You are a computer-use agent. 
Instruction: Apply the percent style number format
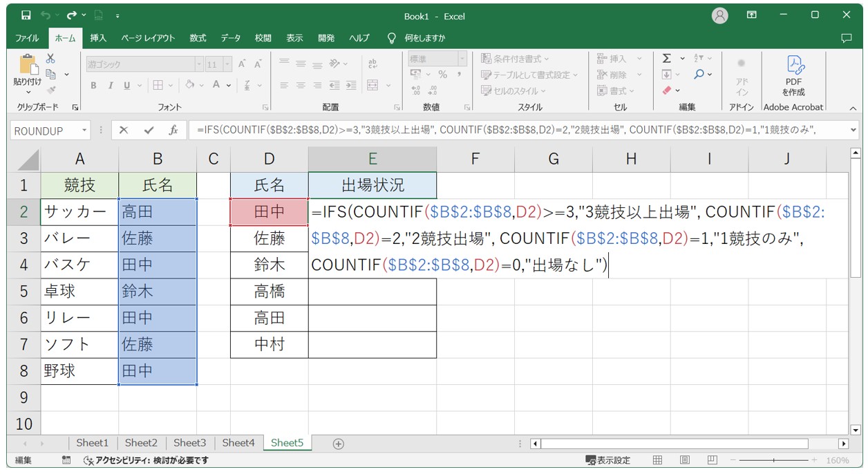[x=442, y=75]
